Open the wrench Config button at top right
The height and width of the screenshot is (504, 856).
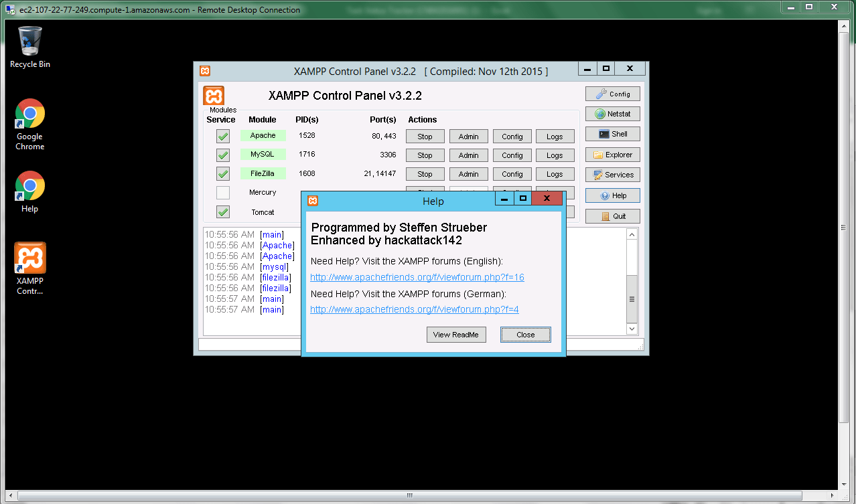click(x=612, y=94)
